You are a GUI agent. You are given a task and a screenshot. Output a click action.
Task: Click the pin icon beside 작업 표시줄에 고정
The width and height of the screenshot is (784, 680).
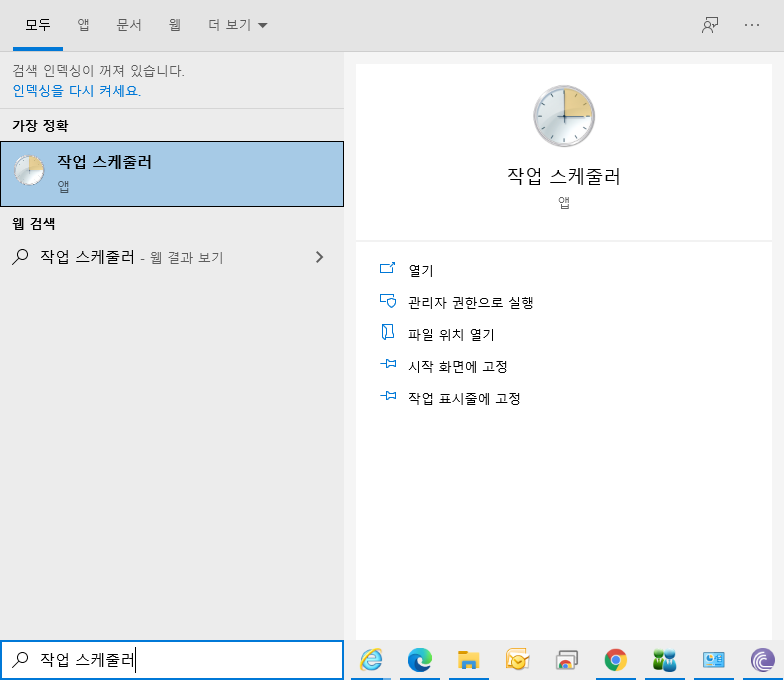388,396
